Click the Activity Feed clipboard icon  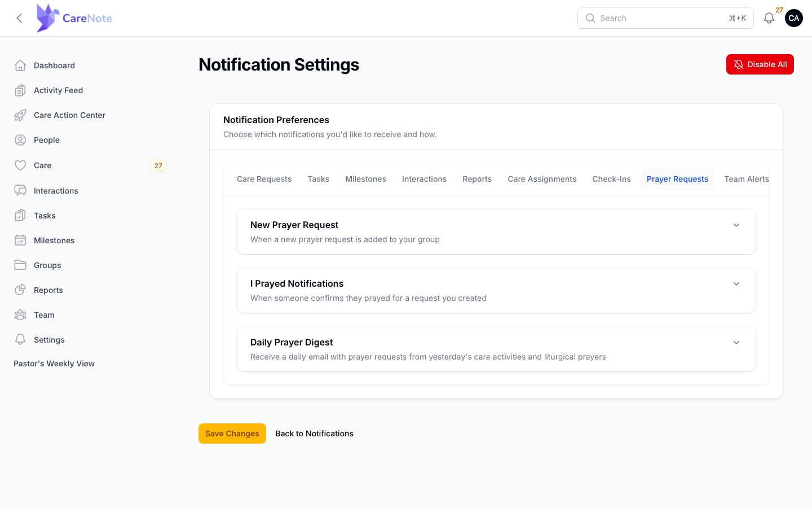(x=20, y=90)
